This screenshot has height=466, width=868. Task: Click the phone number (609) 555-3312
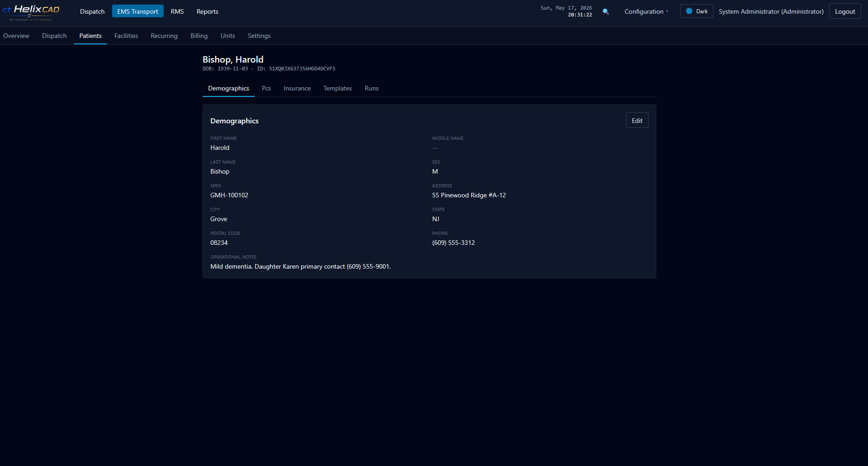click(x=454, y=243)
